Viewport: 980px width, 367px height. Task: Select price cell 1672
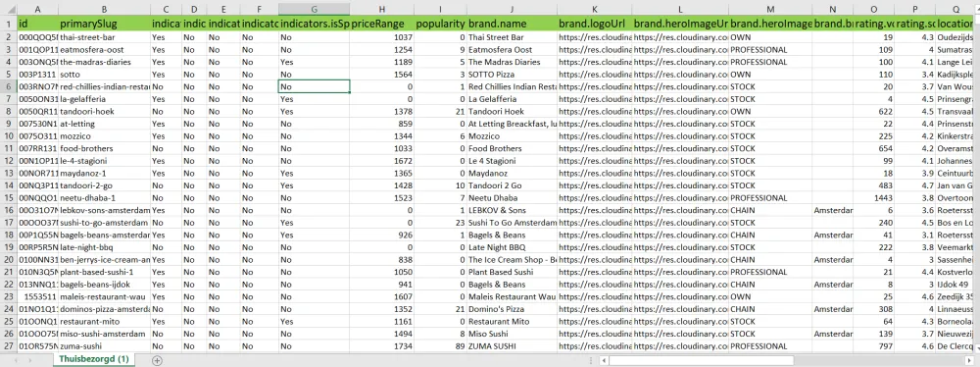(382, 161)
